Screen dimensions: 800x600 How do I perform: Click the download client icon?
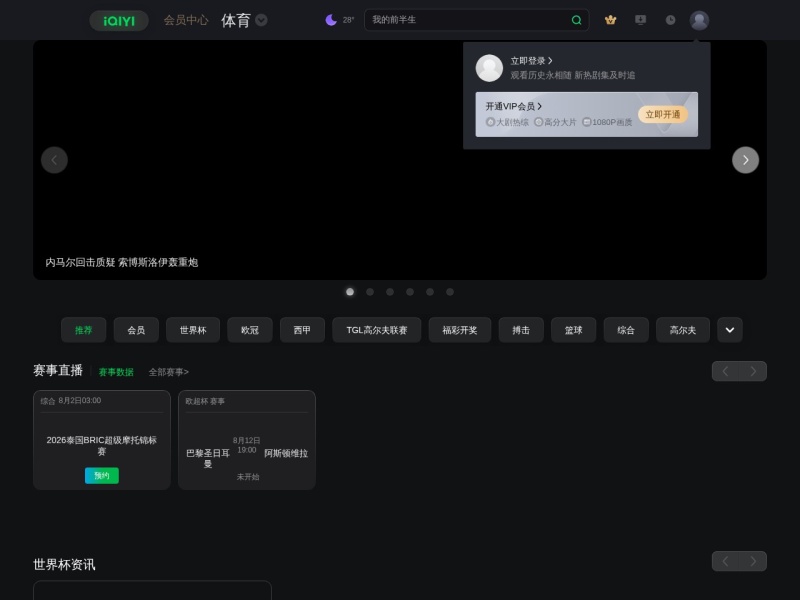click(640, 20)
